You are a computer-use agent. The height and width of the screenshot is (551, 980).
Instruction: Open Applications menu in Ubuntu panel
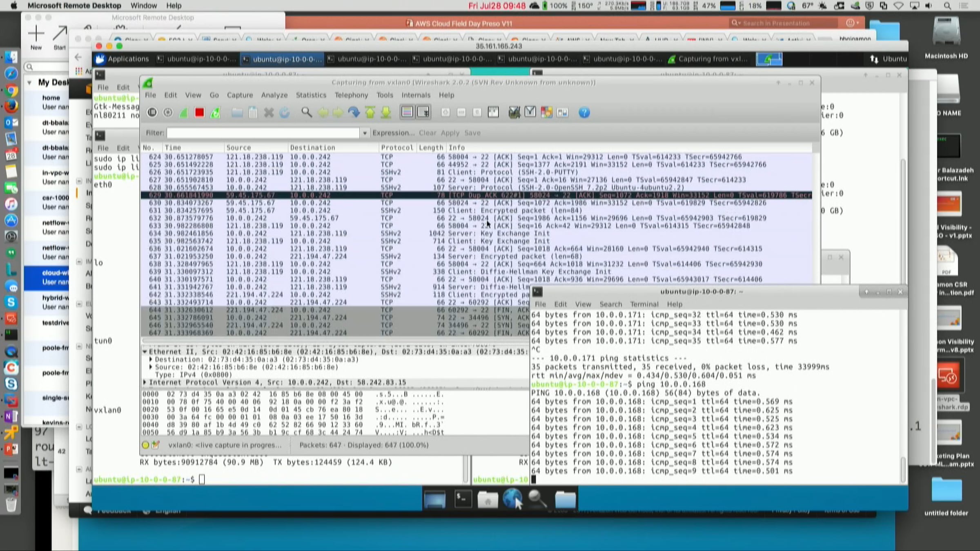pyautogui.click(x=122, y=59)
